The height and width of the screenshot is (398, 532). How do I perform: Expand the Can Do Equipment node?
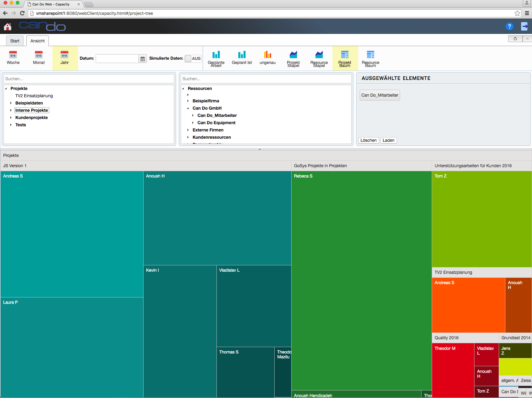pos(193,123)
